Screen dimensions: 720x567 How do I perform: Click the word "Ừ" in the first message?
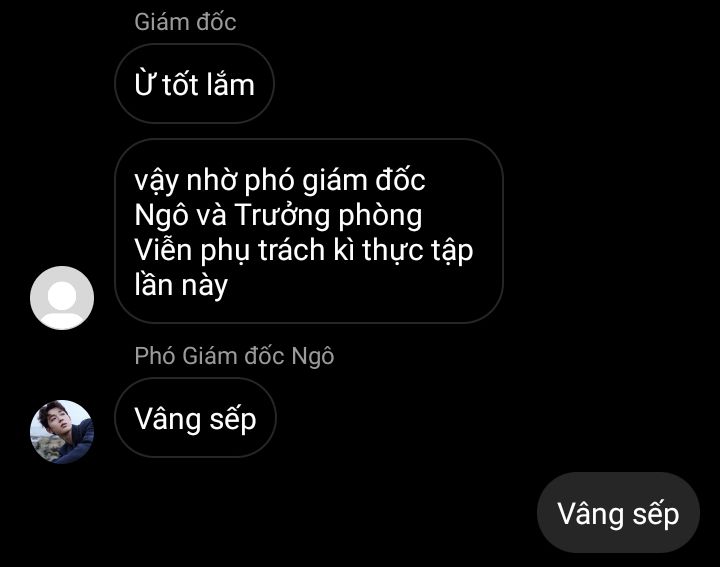(x=144, y=84)
